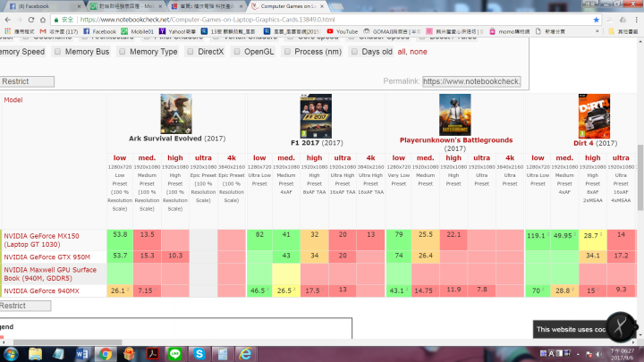Reload the page with the refresh icon

tap(30, 20)
